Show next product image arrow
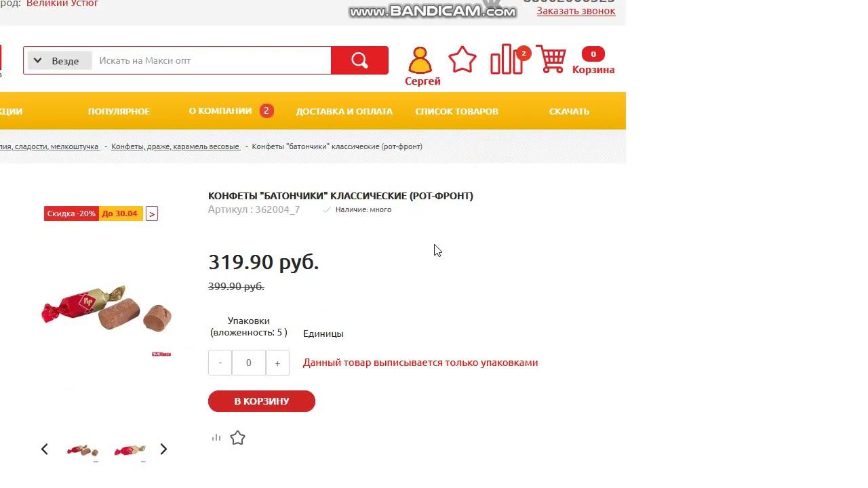 163,449
